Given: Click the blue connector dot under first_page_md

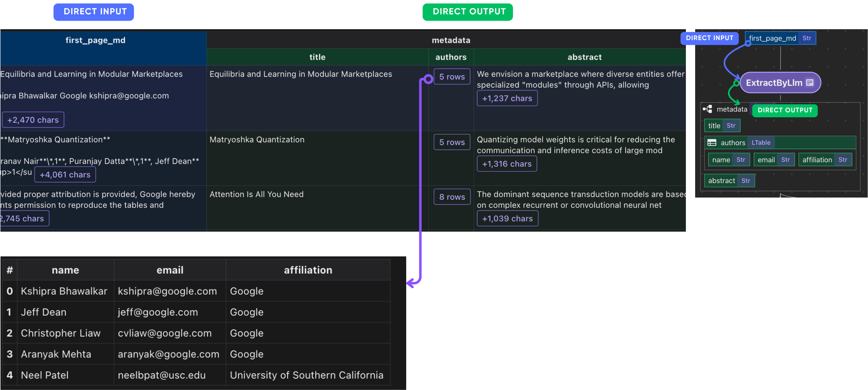Looking at the screenshot, I should (x=748, y=44).
